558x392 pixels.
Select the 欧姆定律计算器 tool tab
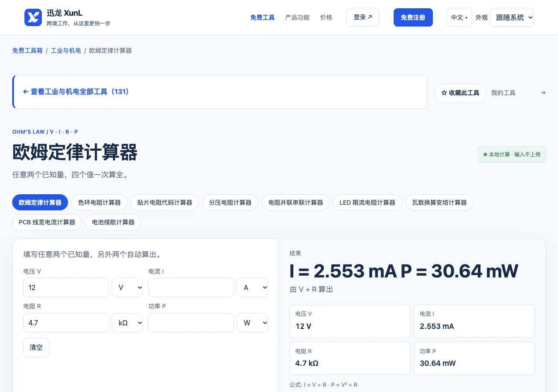[x=40, y=203]
